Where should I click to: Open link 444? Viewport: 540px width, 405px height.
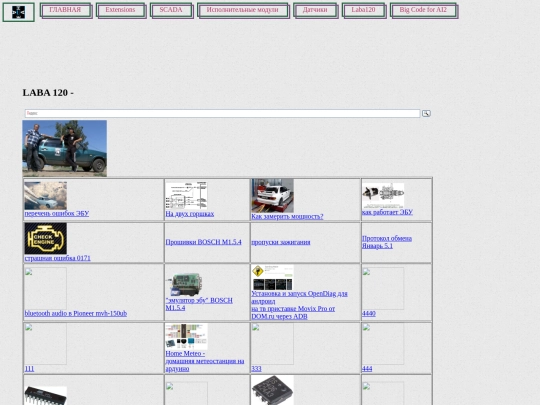[367, 368]
